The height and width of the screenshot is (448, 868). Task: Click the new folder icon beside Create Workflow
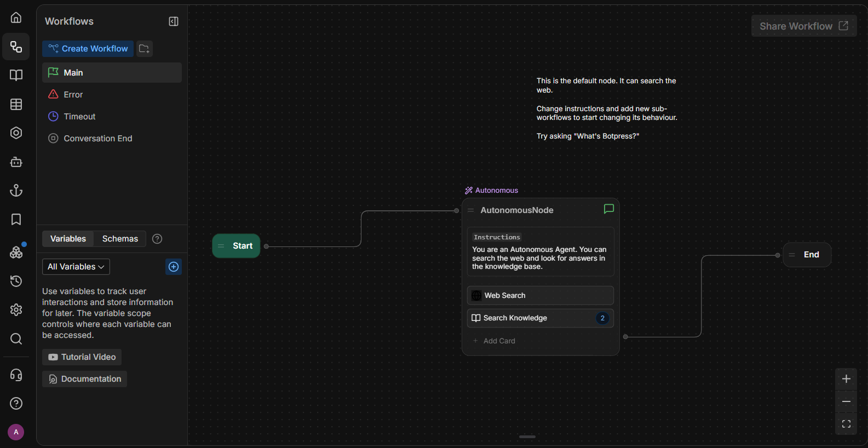[x=144, y=49]
